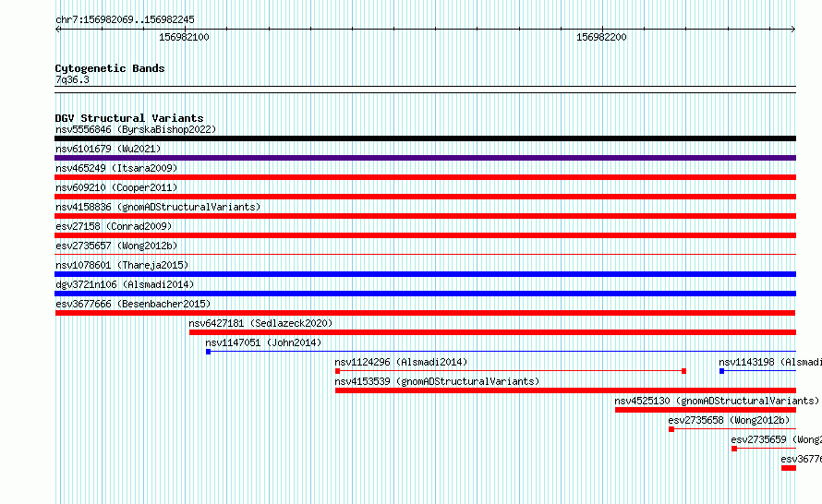822x504 pixels.
Task: Click the red end square of nsv1124296
Action: tap(683, 371)
